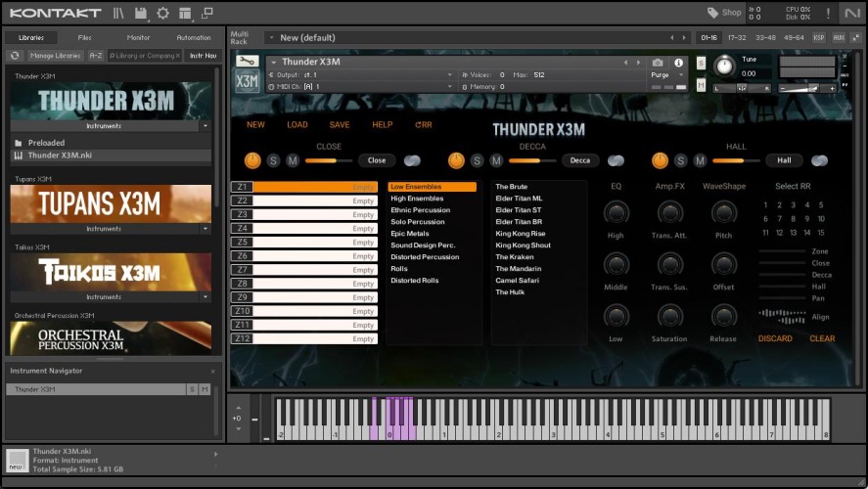Click the save disk icon in toolbar
Image resolution: width=868 pixels, height=489 pixels.
coord(141,13)
